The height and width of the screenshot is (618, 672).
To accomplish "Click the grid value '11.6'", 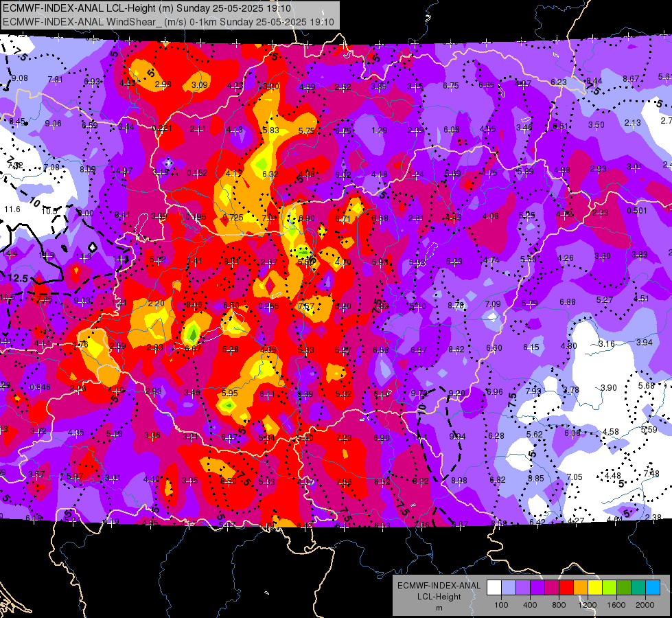I will coord(12,209).
